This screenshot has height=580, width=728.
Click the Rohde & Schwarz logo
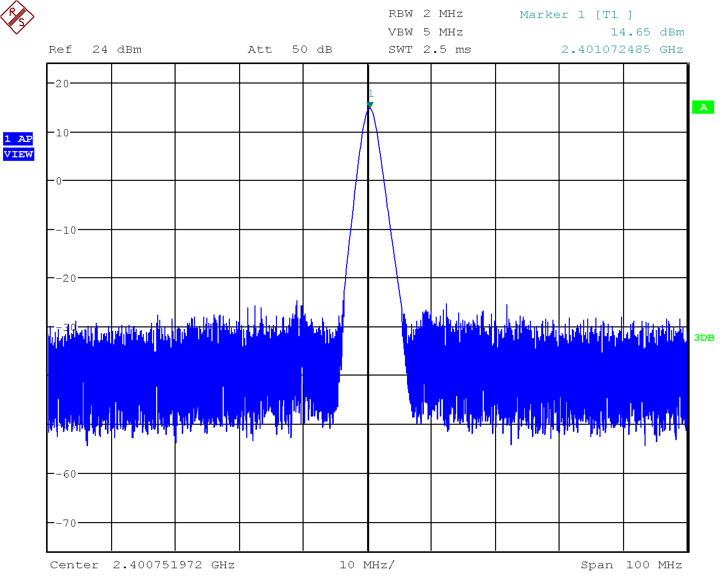[x=17, y=17]
